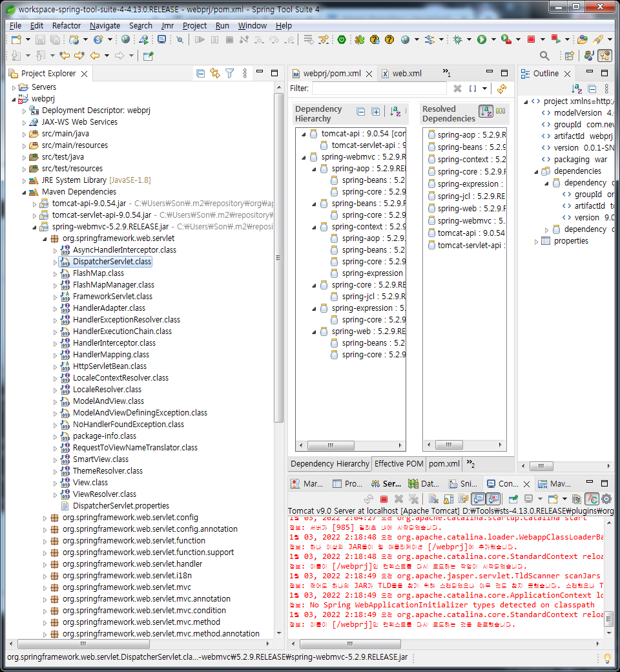Expand org.springframework.web.servlet.config package

[45, 518]
